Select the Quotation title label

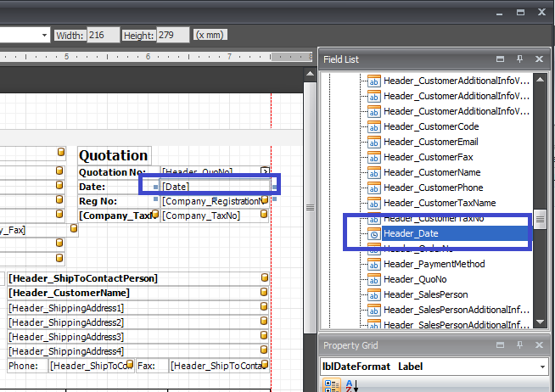115,155
